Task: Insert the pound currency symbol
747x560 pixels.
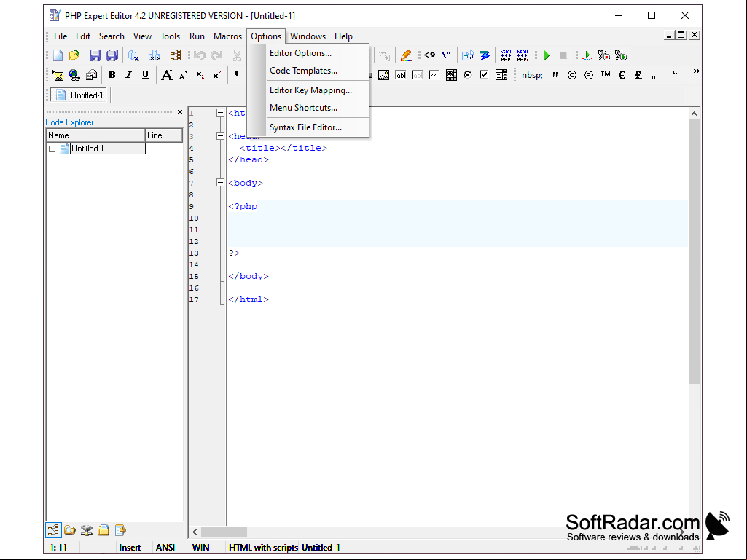Action: click(x=638, y=75)
